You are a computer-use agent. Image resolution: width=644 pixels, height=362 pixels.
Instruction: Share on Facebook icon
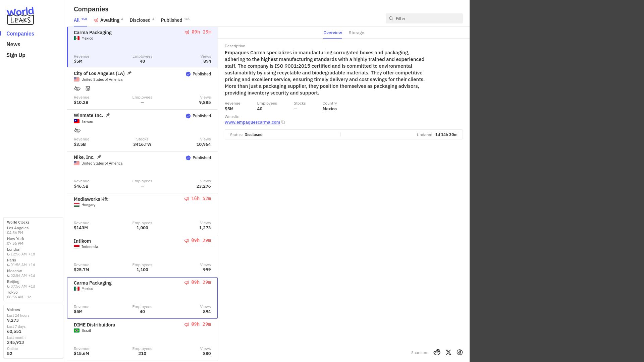coord(460,352)
